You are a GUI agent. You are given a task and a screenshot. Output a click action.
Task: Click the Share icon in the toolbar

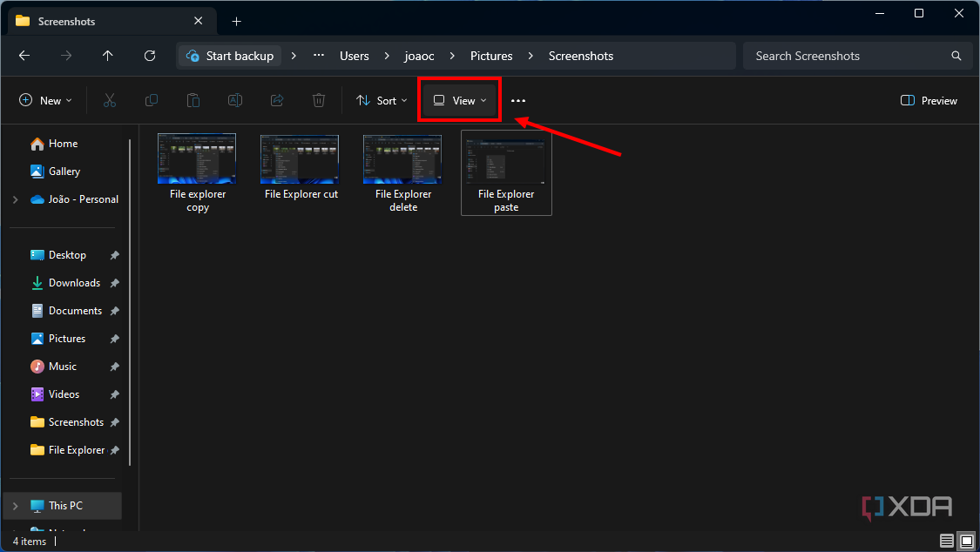pos(276,100)
